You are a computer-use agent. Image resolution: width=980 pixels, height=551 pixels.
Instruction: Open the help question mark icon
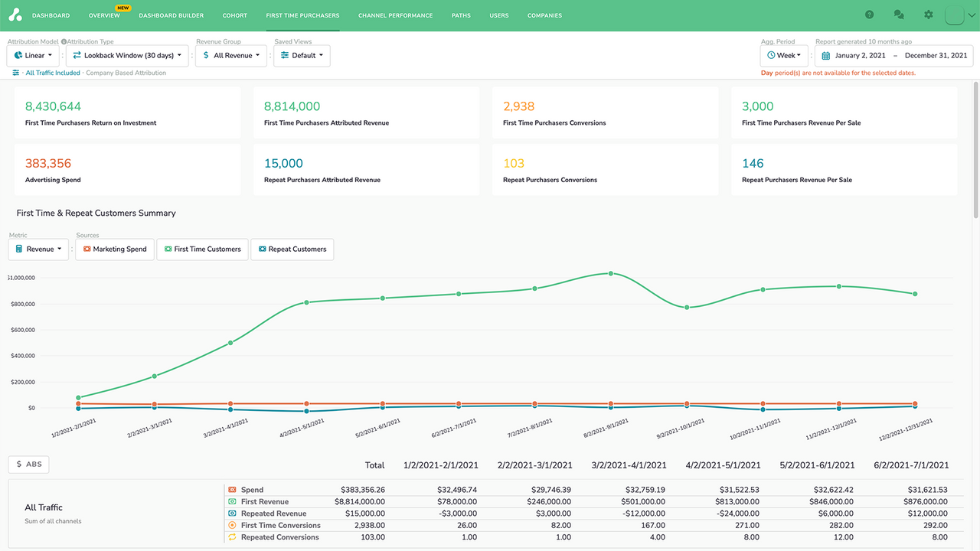pos(869,15)
